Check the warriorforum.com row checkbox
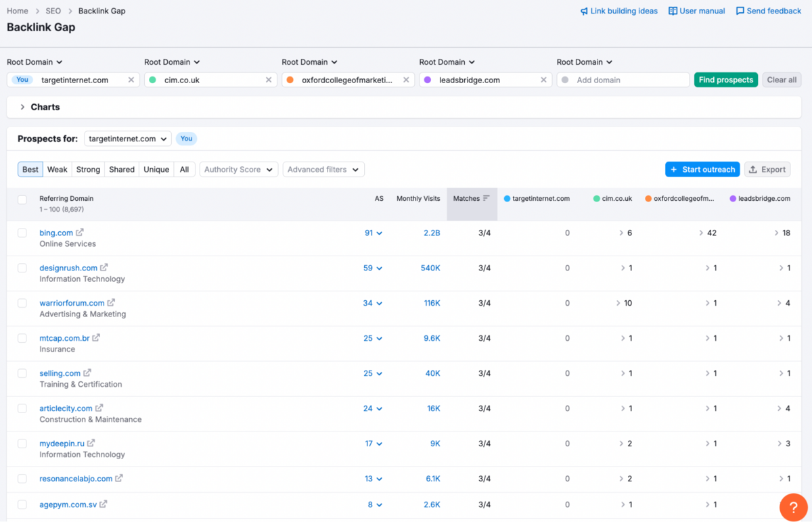The width and height of the screenshot is (812, 522). click(x=22, y=303)
